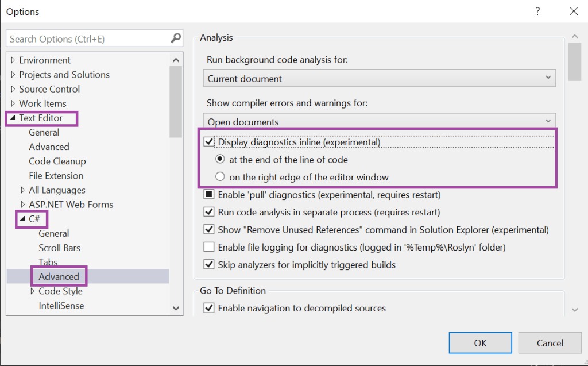Open the compiler errors and warnings dropdown
Viewport: 588px width, 366px height.
[x=379, y=121]
